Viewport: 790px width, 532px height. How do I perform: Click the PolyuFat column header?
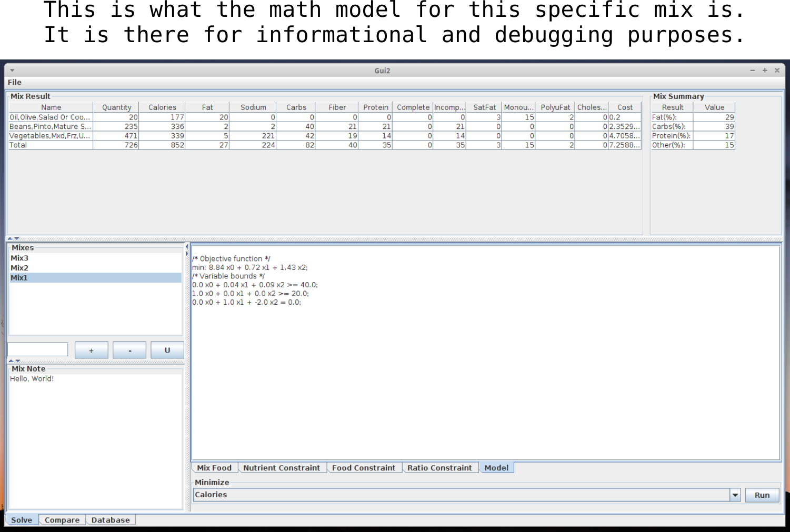tap(555, 107)
